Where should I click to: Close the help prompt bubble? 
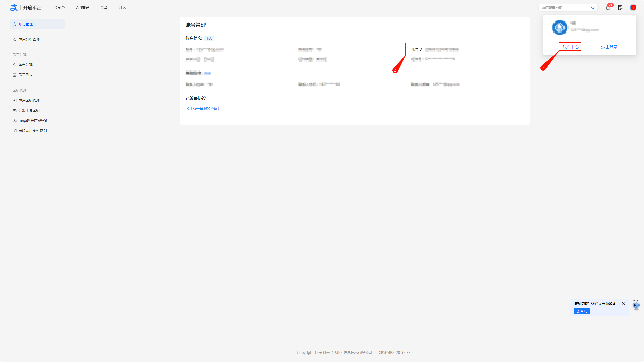pos(624,304)
